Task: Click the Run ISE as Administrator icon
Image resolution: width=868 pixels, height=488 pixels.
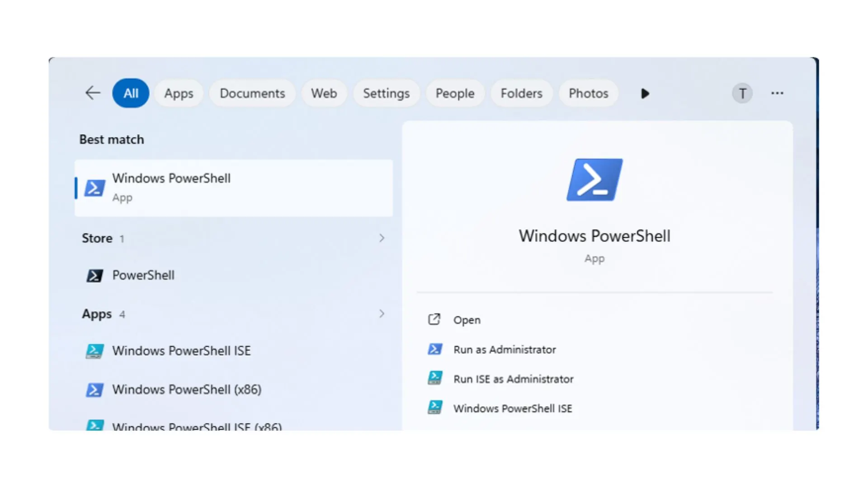Action: [435, 378]
